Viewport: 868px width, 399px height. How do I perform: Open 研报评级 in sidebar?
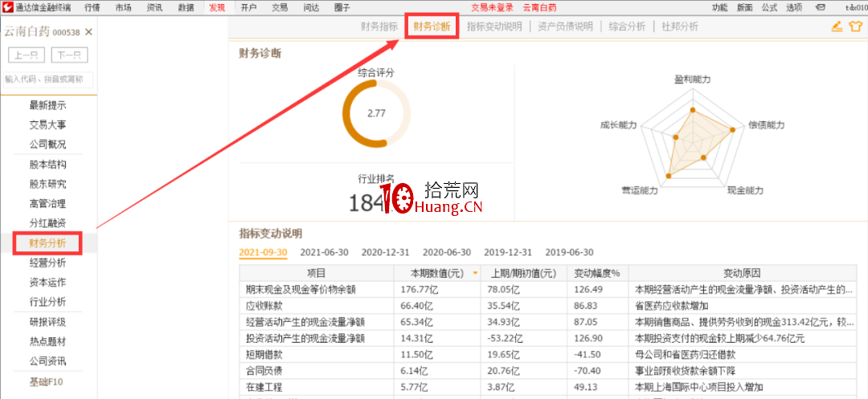point(48,322)
